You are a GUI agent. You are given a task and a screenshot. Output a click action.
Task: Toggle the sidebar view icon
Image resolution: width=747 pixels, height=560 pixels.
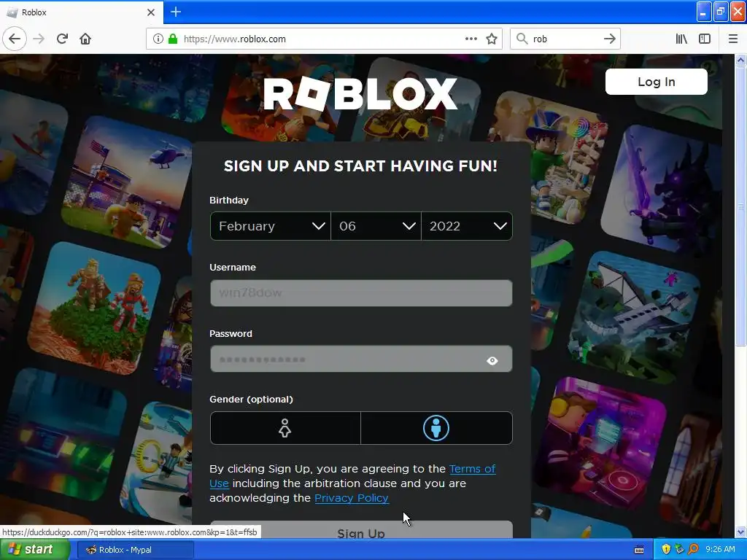(x=705, y=39)
